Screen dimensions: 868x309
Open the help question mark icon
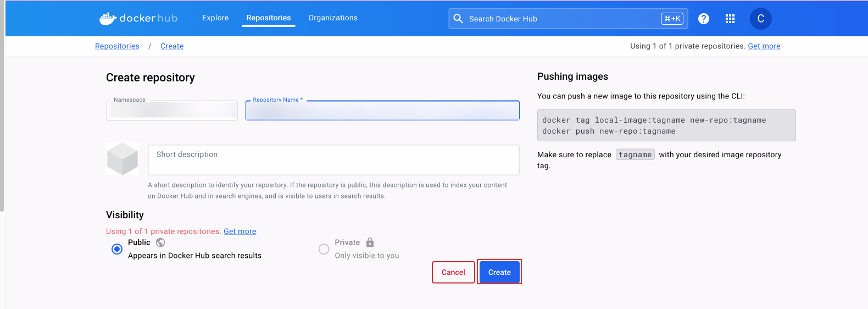coord(703,19)
